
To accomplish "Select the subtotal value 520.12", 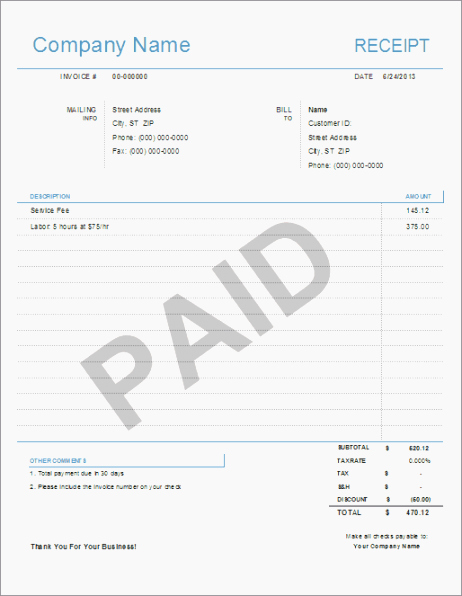I will coord(419,449).
